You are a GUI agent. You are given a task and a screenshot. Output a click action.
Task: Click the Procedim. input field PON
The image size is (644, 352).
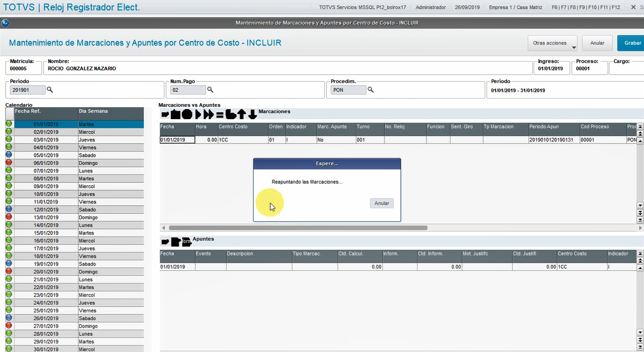click(348, 90)
